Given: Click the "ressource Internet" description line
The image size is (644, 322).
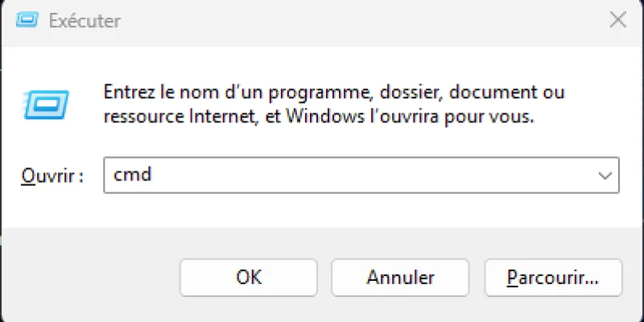Looking at the screenshot, I should [318, 116].
